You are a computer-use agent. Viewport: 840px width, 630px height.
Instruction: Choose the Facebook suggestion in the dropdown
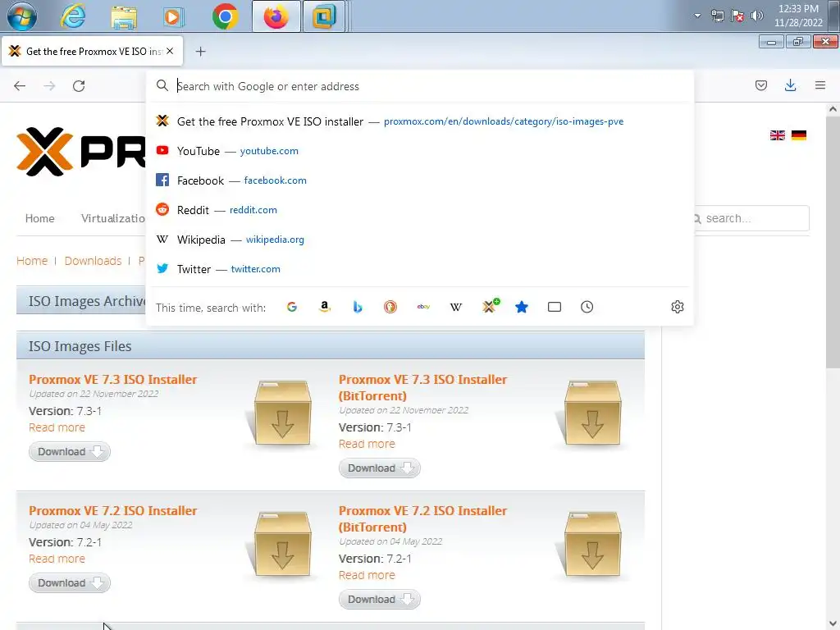pos(419,180)
